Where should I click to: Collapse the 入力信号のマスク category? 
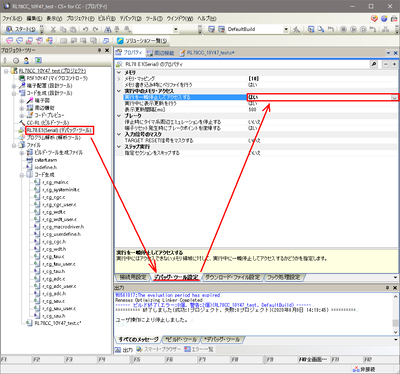click(119, 134)
